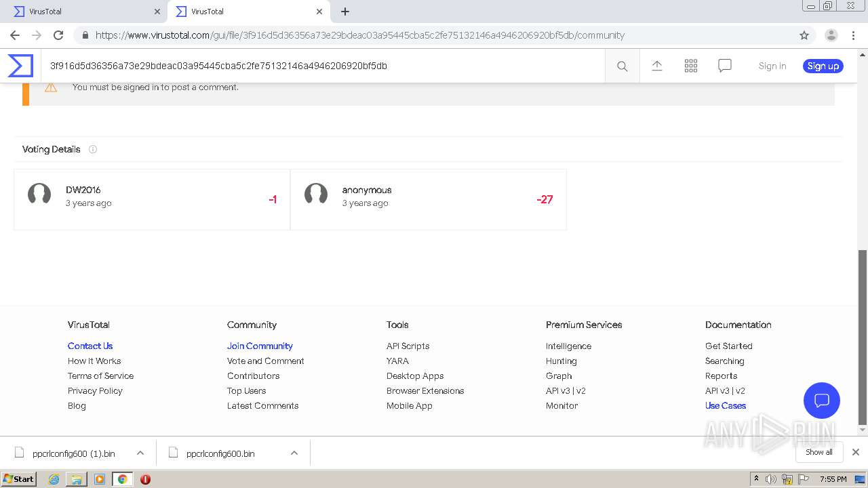This screenshot has width=868, height=488.
Task: Open a new browser tab
Action: click(x=344, y=12)
